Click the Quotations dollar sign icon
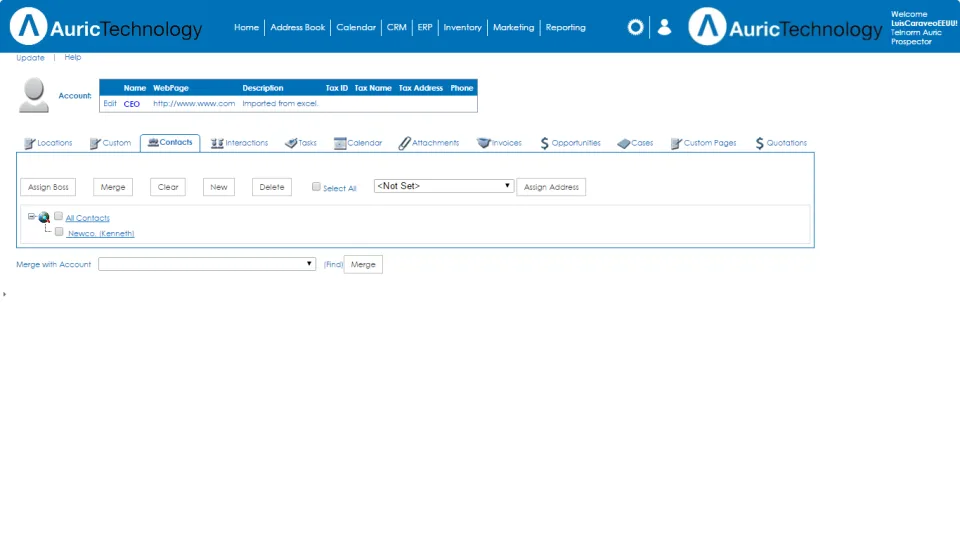The width and height of the screenshot is (960, 540). [759, 143]
